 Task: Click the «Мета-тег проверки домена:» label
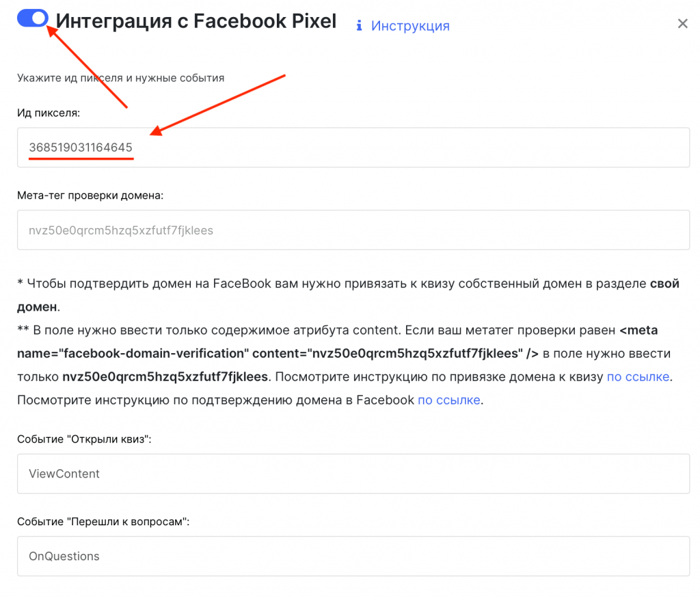(x=90, y=195)
